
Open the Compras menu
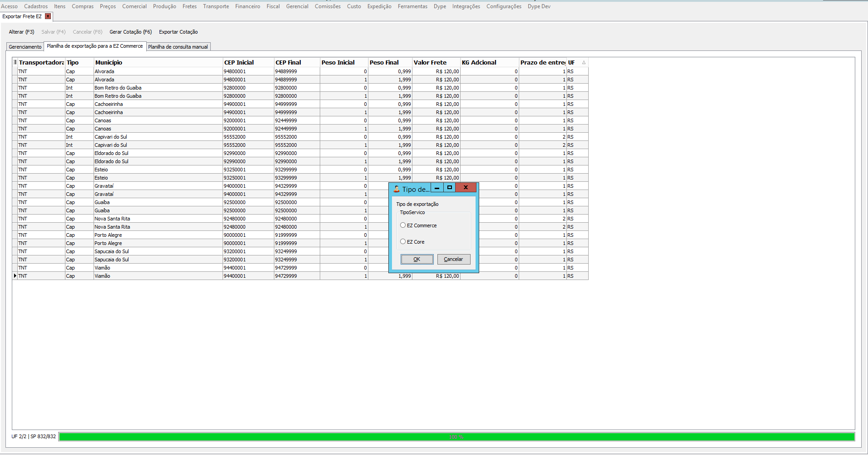tap(83, 6)
